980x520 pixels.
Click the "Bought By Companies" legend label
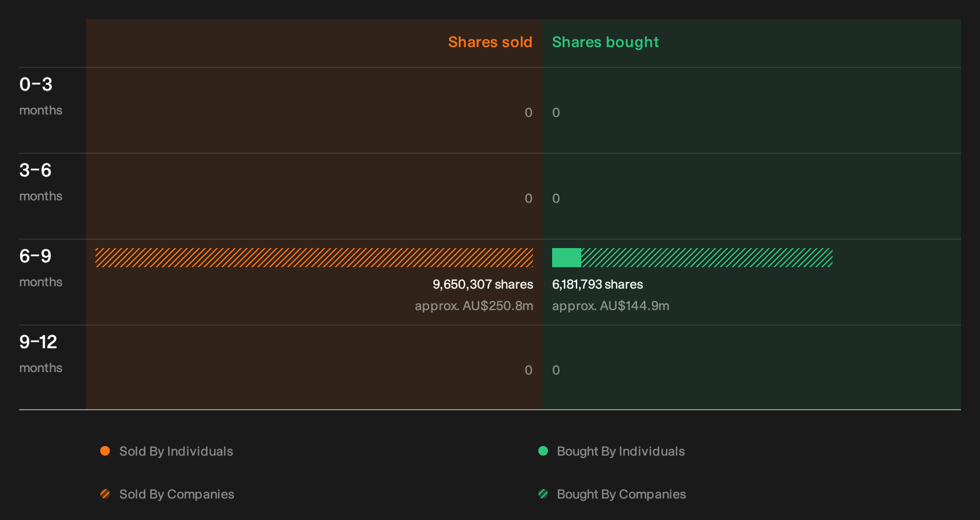tap(621, 494)
